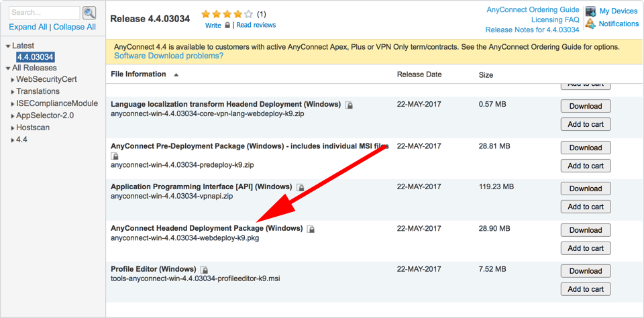This screenshot has width=644, height=318.
Task: Open the My Devices icon
Action: (590, 11)
